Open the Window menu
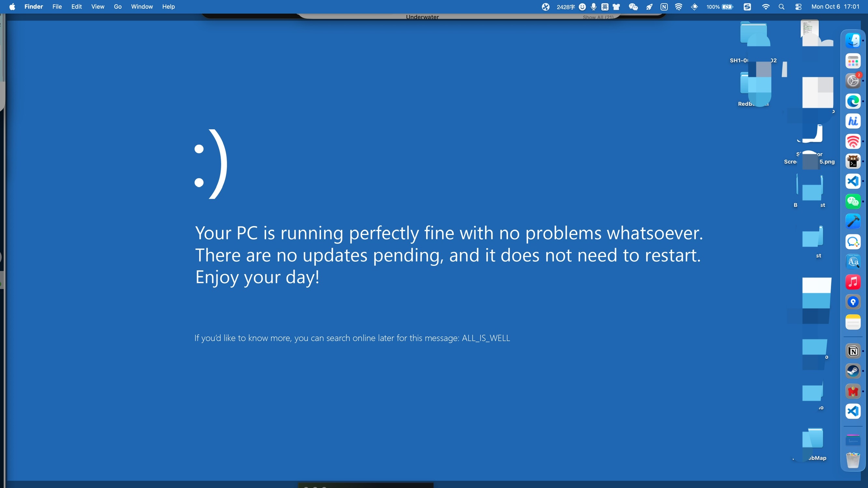The height and width of the screenshot is (488, 868). 142,7
